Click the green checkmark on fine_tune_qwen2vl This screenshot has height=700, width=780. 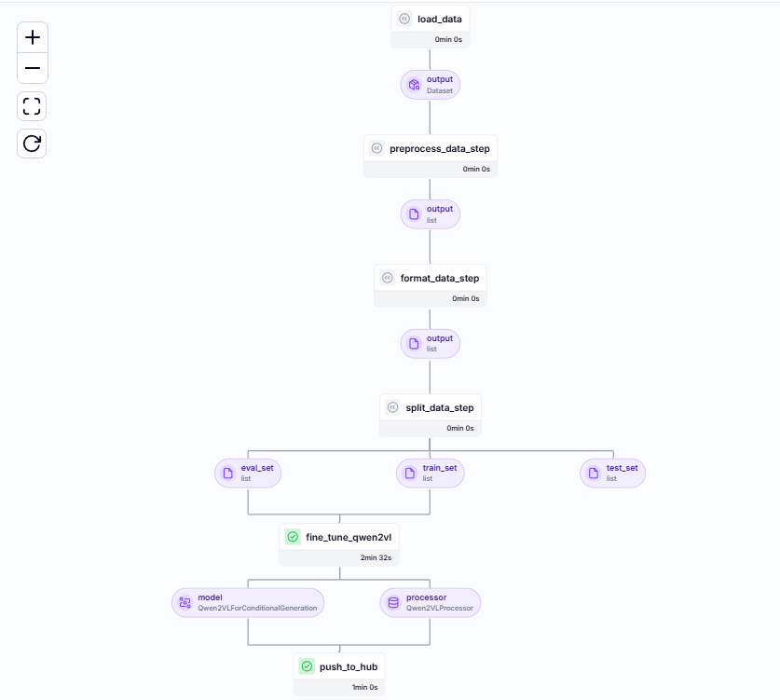pyautogui.click(x=293, y=537)
